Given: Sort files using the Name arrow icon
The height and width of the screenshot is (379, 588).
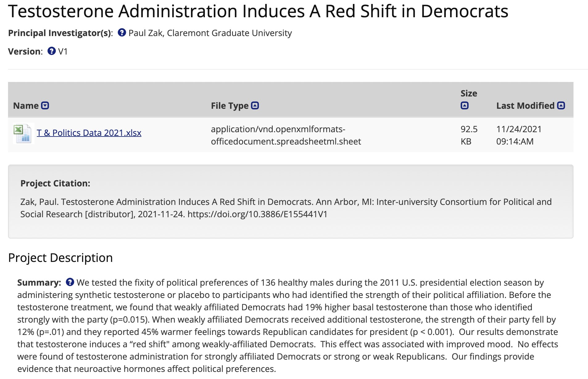Looking at the screenshot, I should click(45, 106).
